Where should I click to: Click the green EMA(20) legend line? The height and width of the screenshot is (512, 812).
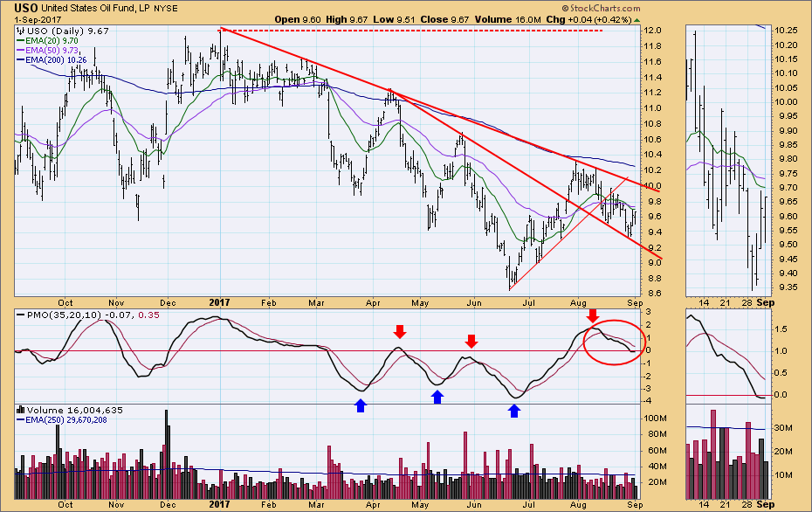[x=21, y=41]
